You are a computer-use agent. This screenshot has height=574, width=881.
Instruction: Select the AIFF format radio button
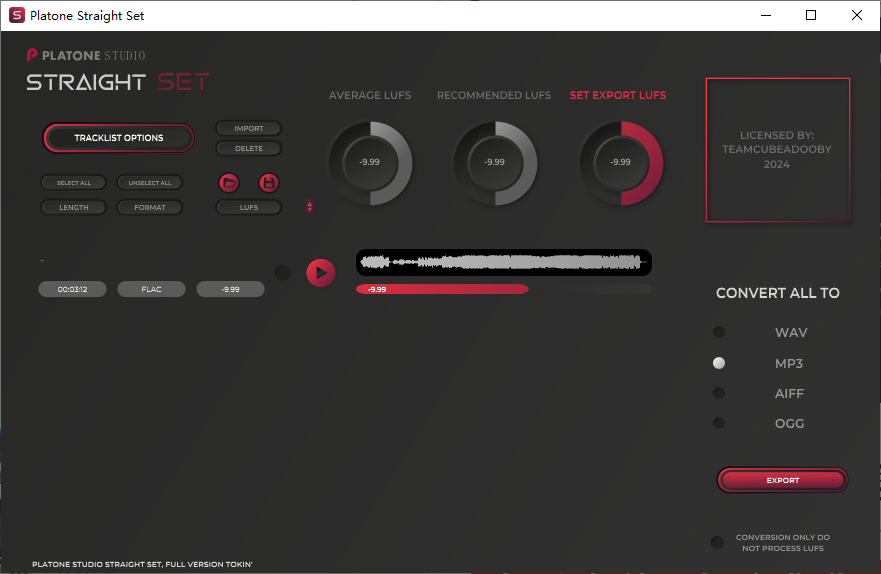[x=718, y=393]
